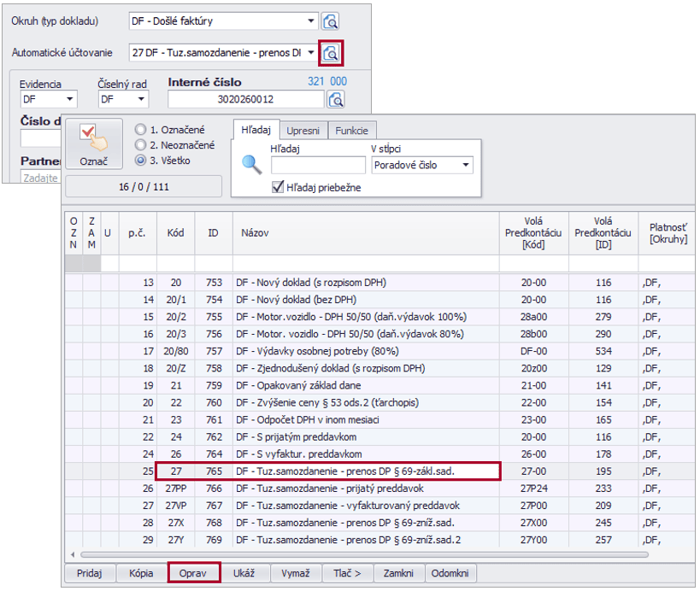This screenshot has width=700, height=591.
Task: Click lookup icon next to Automatické účtovanie
Action: (331, 53)
